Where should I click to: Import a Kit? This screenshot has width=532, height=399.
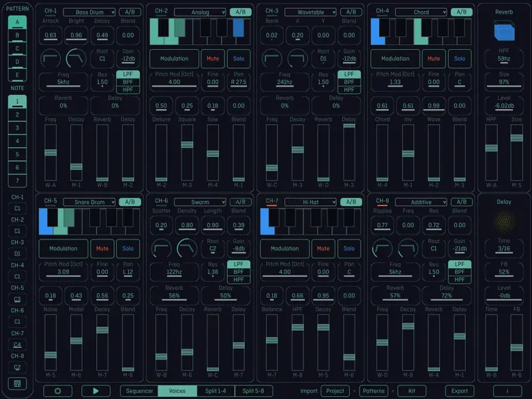pyautogui.click(x=411, y=391)
